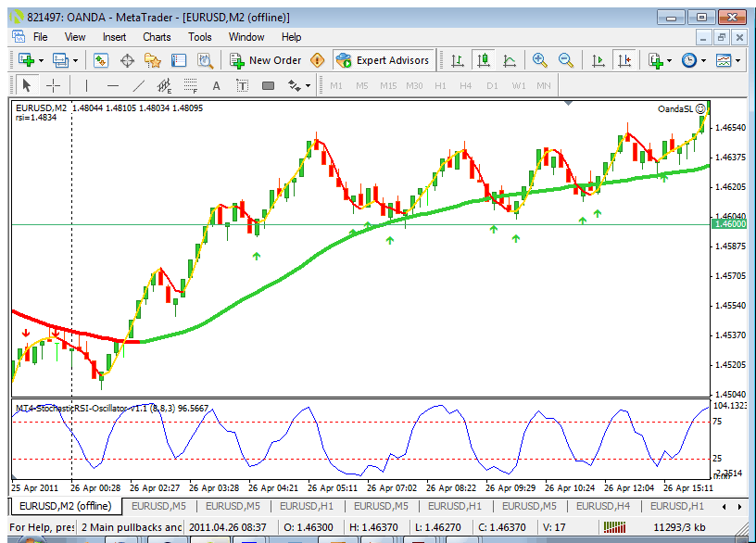This screenshot has height=543, width=756.
Task: Click the chart shift triangle marker
Action: coord(569,103)
